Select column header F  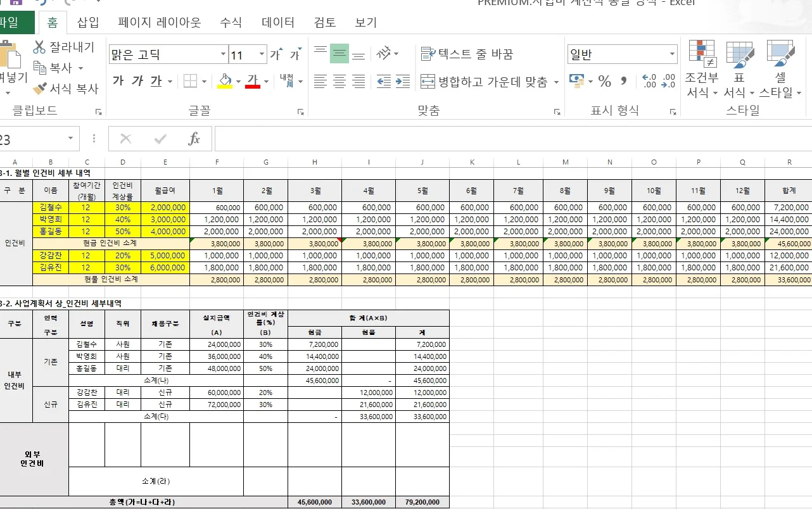point(217,162)
